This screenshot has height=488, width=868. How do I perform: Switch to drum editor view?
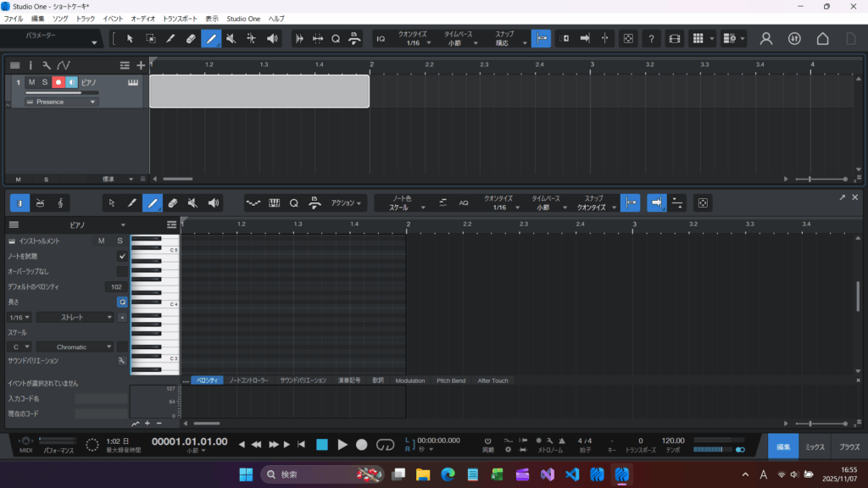(x=39, y=203)
